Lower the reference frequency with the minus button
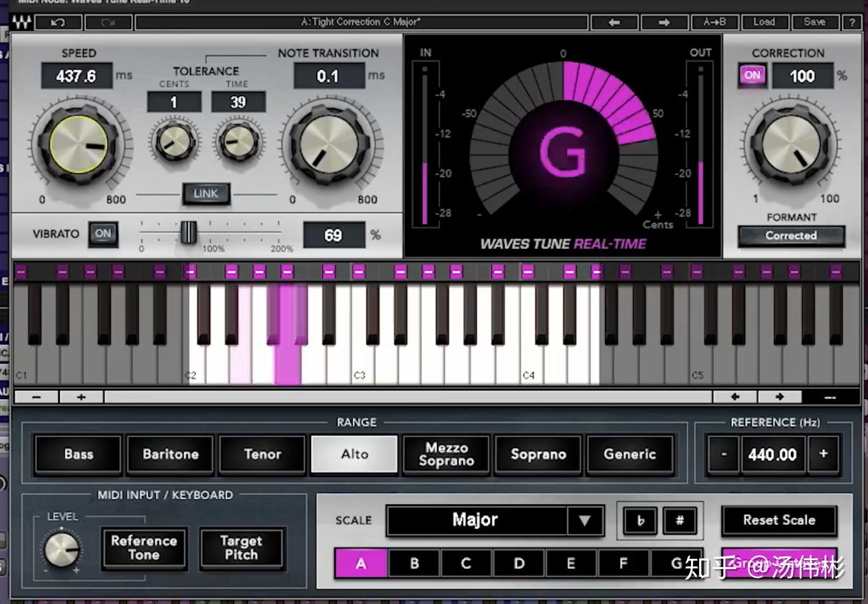 tap(723, 454)
